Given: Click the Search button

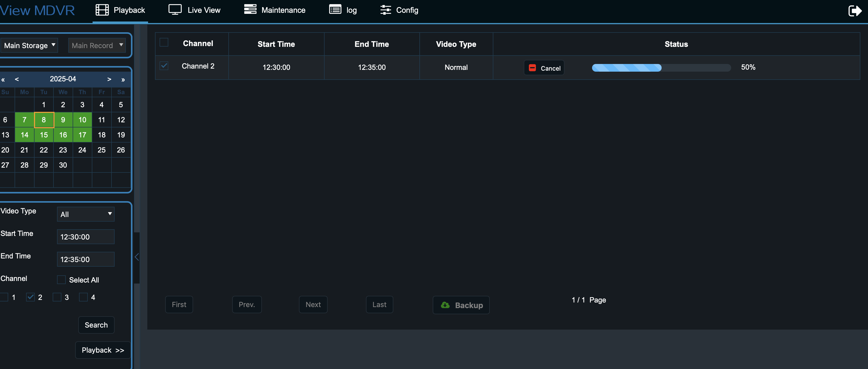Looking at the screenshot, I should pos(96,325).
